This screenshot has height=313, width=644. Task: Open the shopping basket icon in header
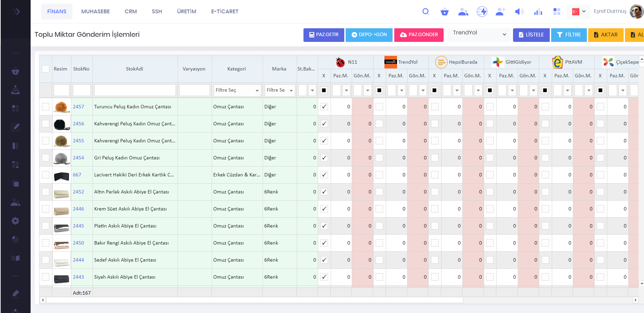tap(444, 12)
